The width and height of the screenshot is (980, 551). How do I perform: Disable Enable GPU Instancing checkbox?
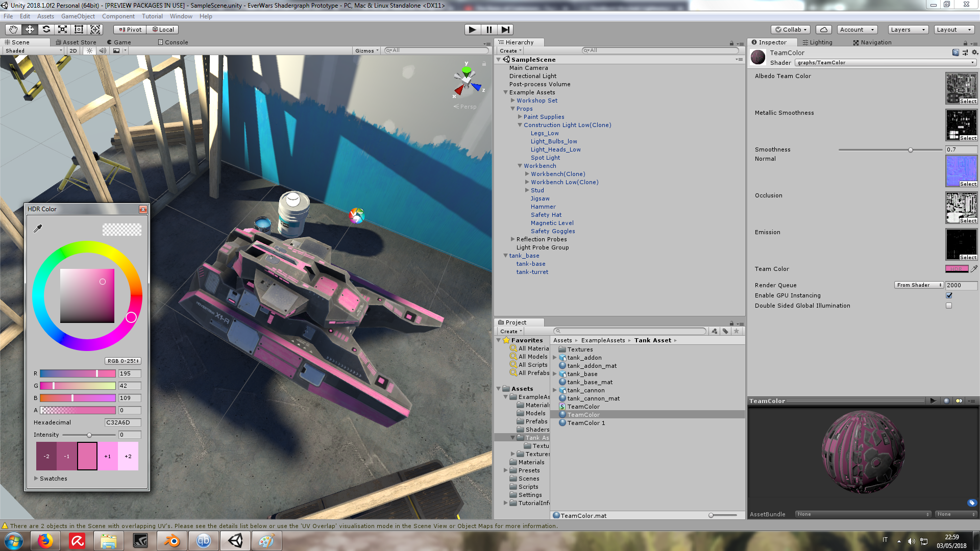click(x=949, y=295)
